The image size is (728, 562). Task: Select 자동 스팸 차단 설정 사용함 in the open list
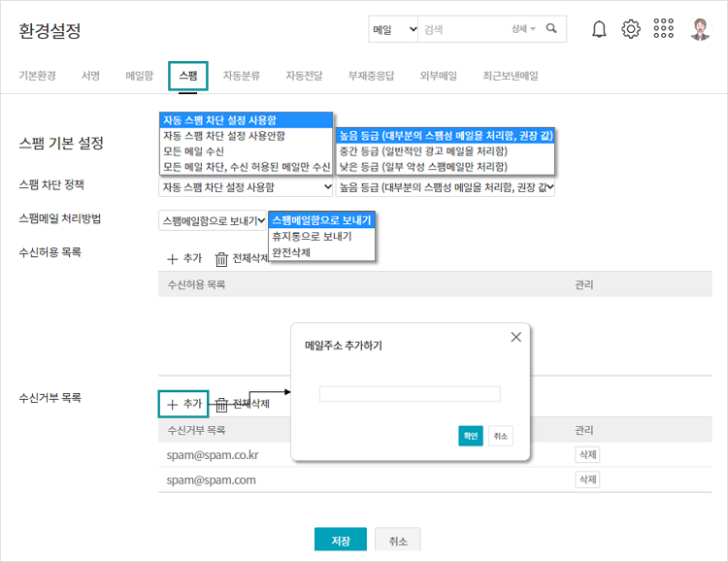(247, 120)
